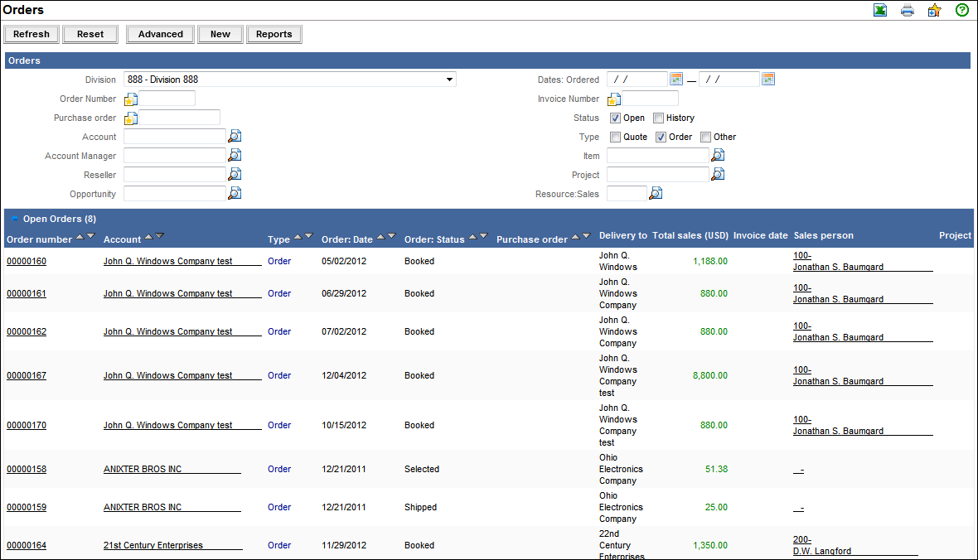Uncheck the Open status checkbox
Screen dimensions: 978x560
[615, 118]
